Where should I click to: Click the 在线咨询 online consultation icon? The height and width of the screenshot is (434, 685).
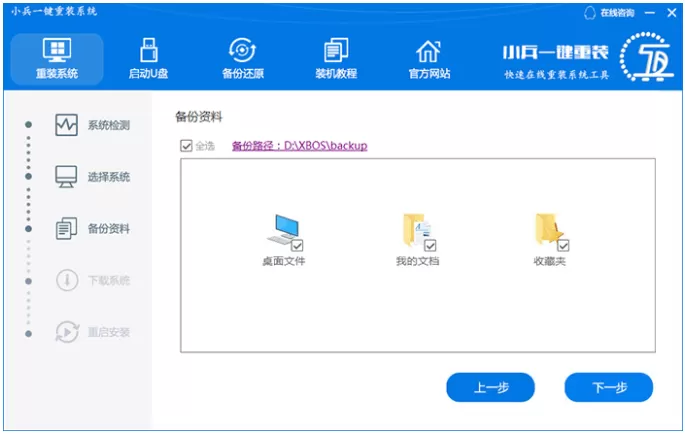pos(590,13)
